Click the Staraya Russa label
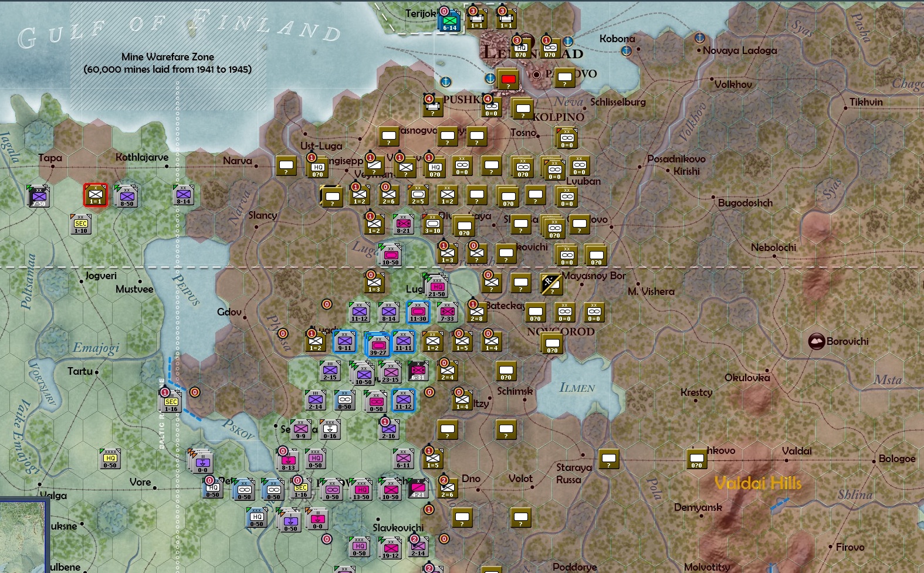The height and width of the screenshot is (573, 924). coord(573,473)
